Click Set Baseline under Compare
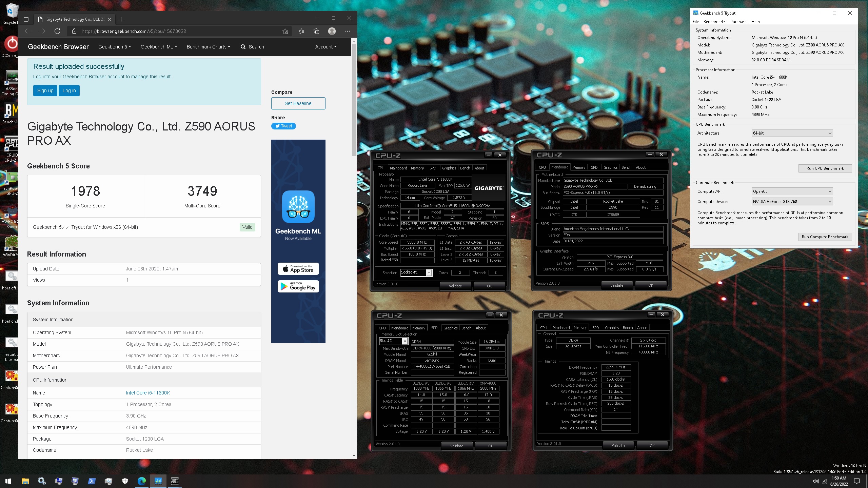 coord(298,103)
